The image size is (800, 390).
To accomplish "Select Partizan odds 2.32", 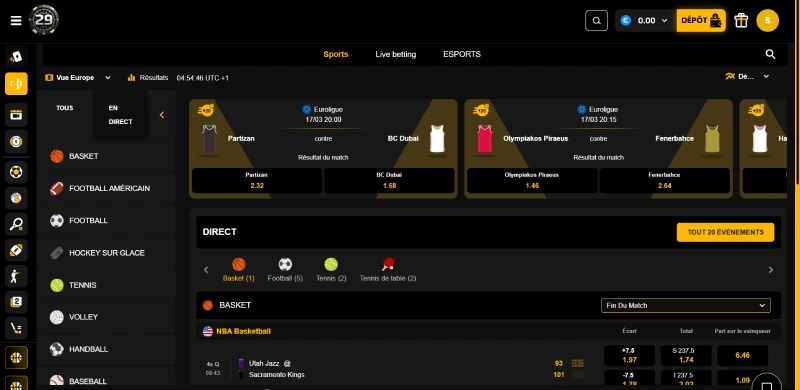I will point(257,180).
